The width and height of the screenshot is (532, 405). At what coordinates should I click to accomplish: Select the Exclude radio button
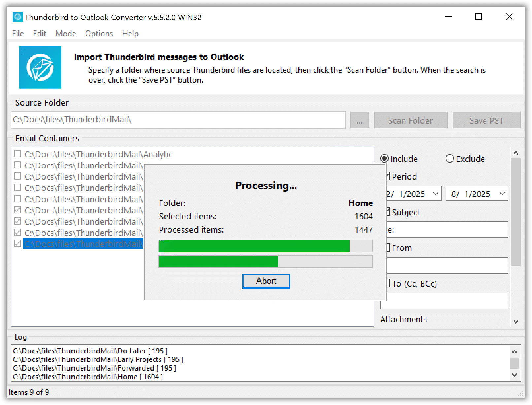click(449, 159)
